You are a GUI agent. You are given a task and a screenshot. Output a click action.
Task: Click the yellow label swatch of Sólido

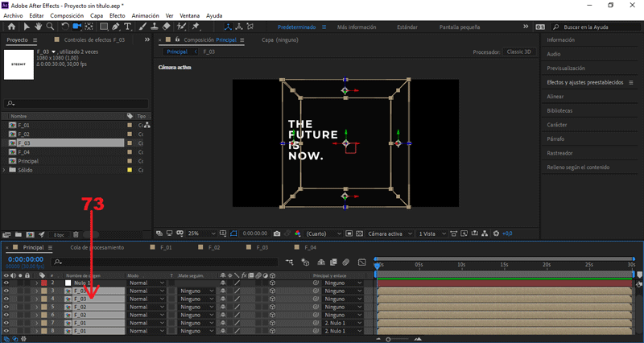[x=130, y=170]
